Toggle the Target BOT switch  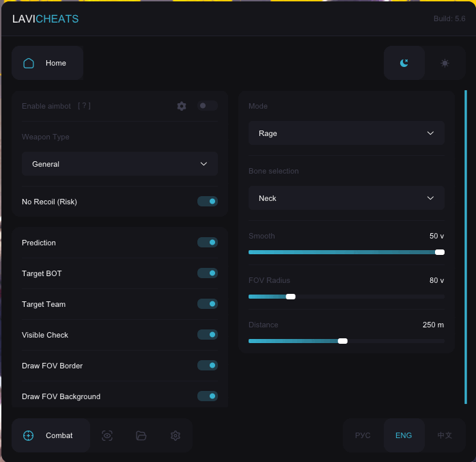pos(208,273)
